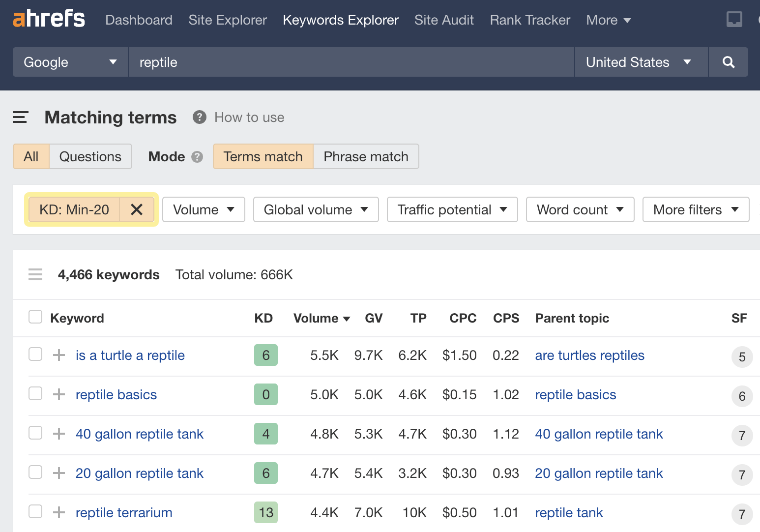Screen dimensions: 760x532
Task: Open the Google search engine dropdown
Action: coord(70,62)
